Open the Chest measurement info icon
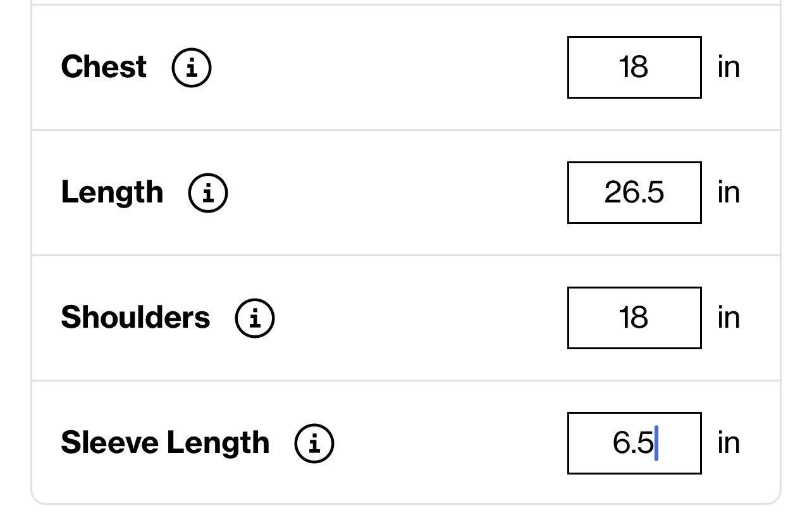This screenshot has height=515, width=812. point(192,67)
